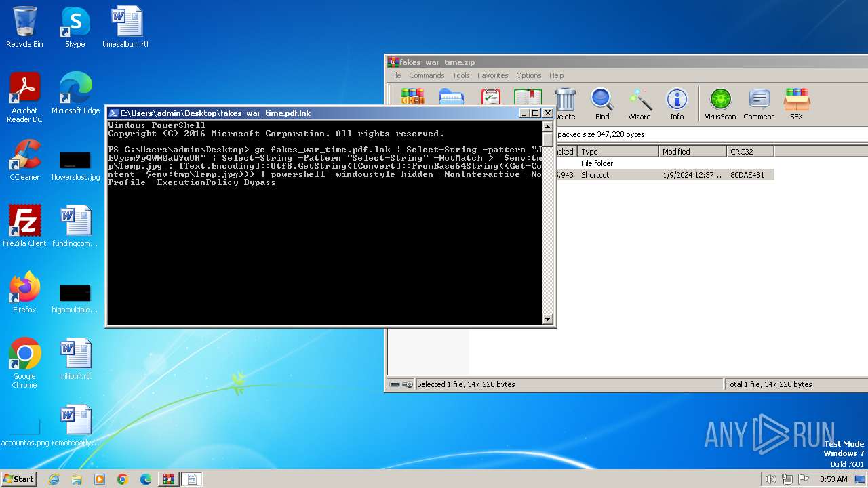Open CCleaner desktop shortcut
This screenshot has width=868, height=488.
24,160
